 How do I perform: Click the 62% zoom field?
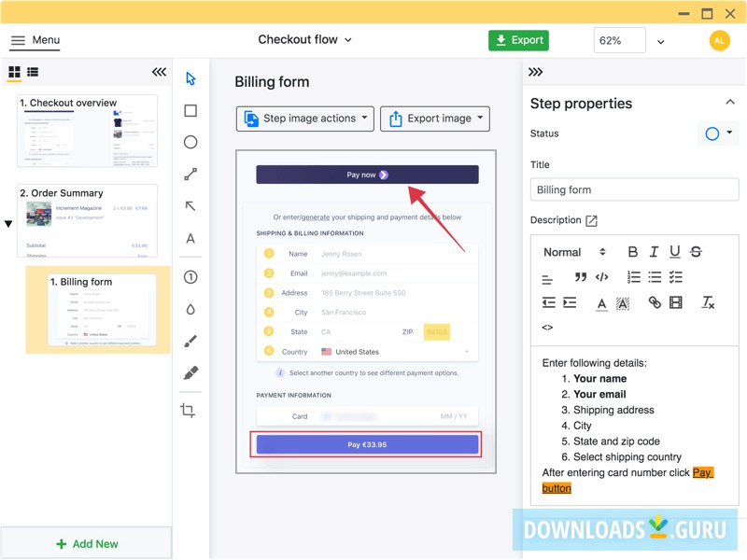[619, 40]
